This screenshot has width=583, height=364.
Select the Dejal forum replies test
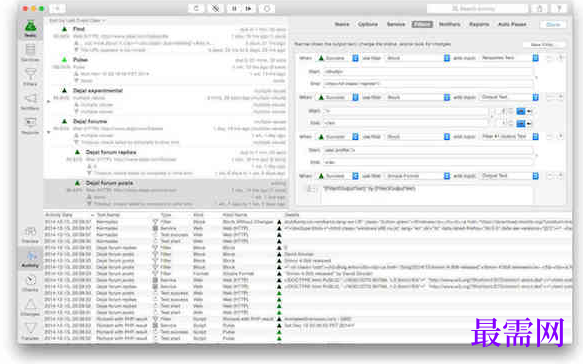click(x=166, y=162)
